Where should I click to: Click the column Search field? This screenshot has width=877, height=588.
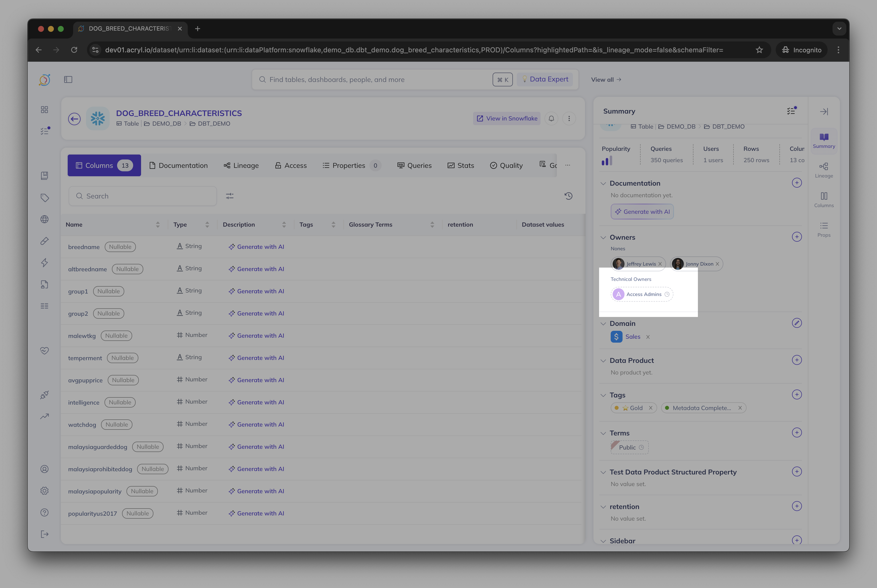pos(143,196)
